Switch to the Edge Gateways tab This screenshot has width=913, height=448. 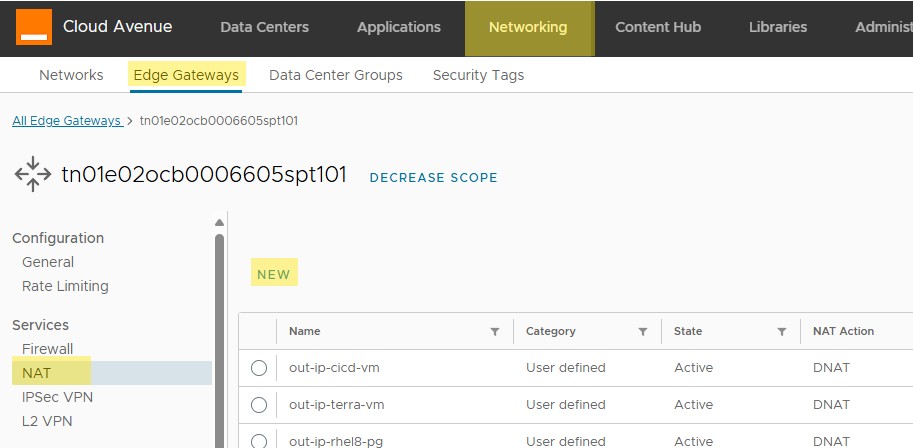pyautogui.click(x=185, y=75)
